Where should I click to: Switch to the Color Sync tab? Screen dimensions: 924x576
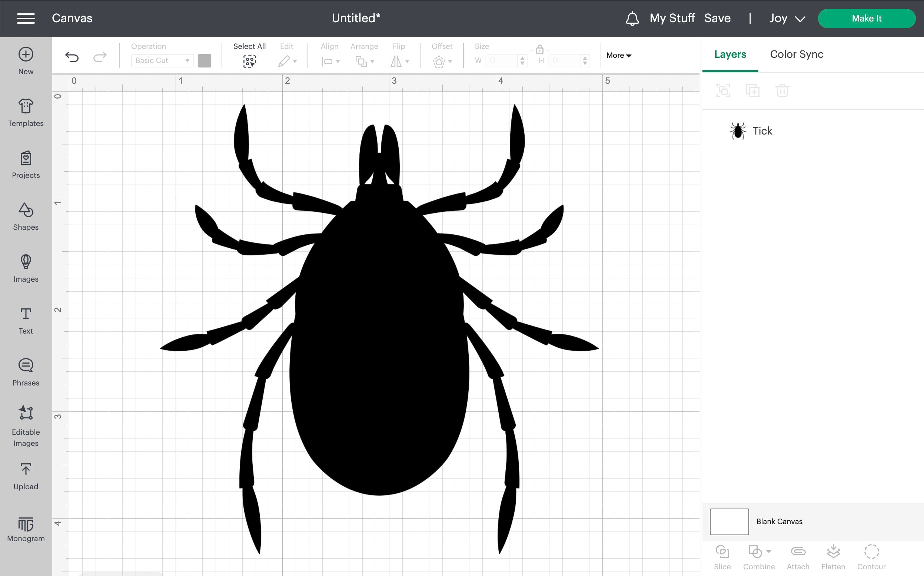796,54
